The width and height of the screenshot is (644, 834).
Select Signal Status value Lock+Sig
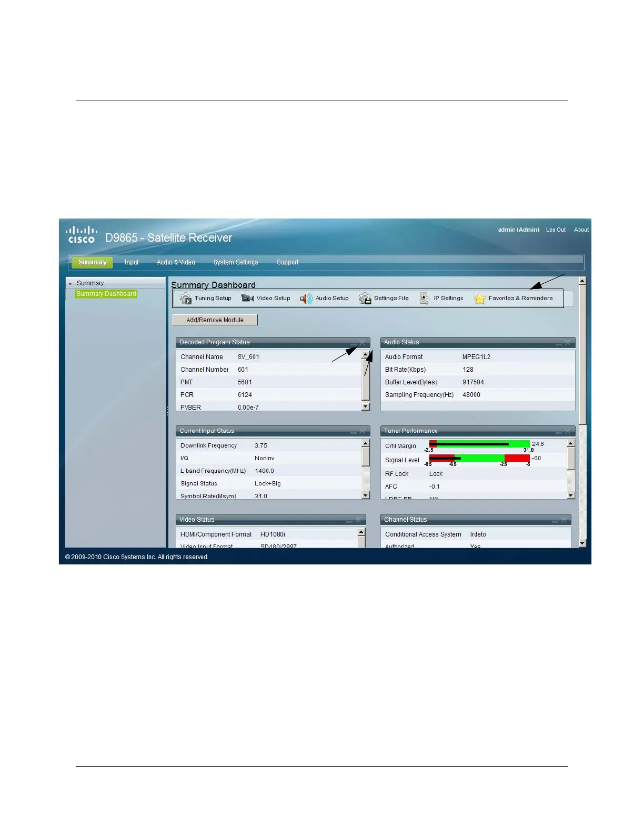click(268, 483)
